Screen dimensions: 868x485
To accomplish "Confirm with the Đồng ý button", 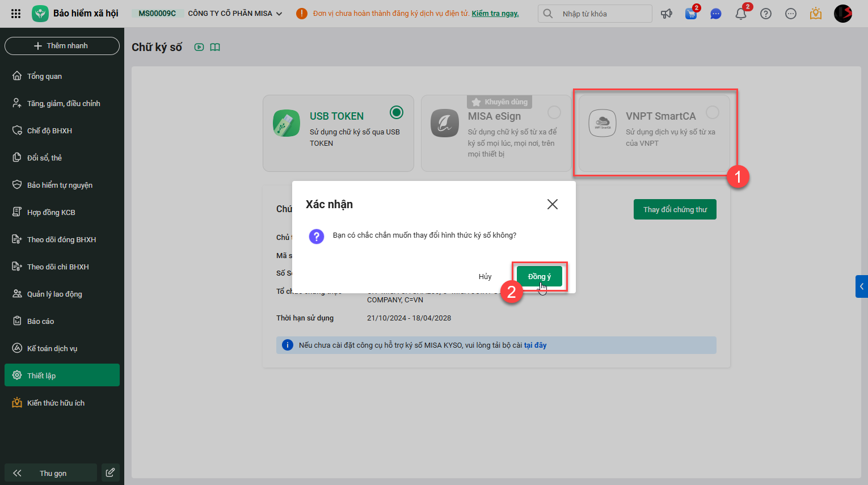I will 540,276.
